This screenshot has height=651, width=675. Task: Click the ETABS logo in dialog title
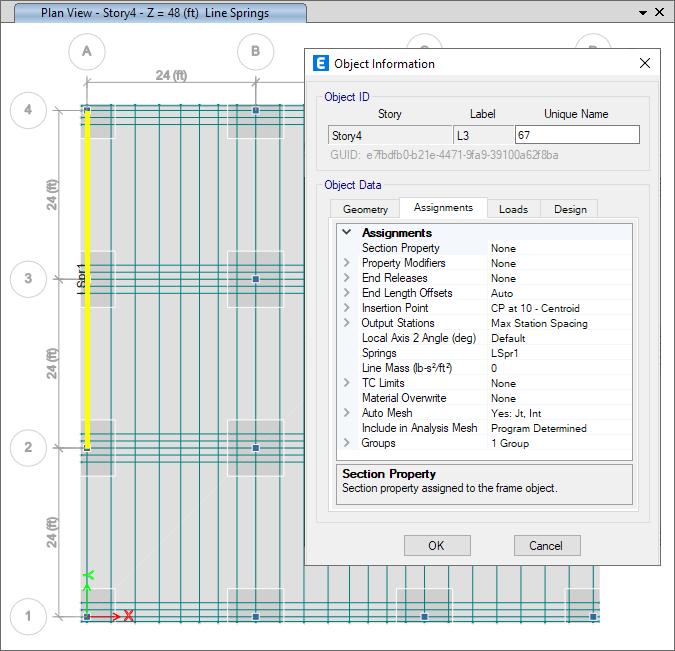[321, 63]
